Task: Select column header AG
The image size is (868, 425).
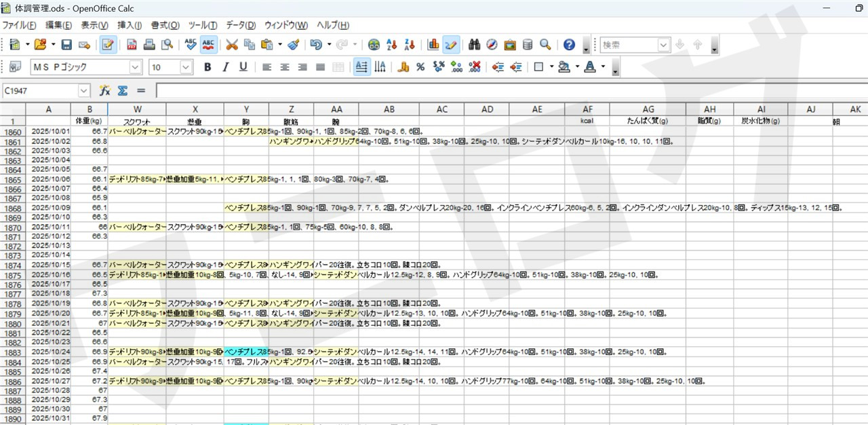Action: (648, 109)
